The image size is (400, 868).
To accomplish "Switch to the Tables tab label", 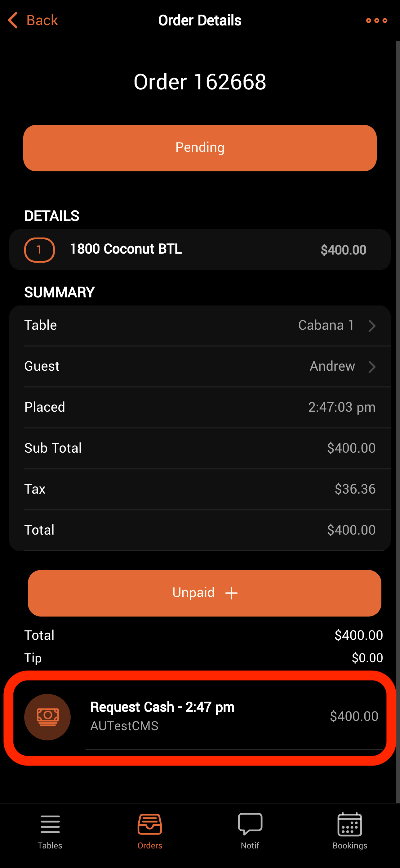I will tap(50, 845).
